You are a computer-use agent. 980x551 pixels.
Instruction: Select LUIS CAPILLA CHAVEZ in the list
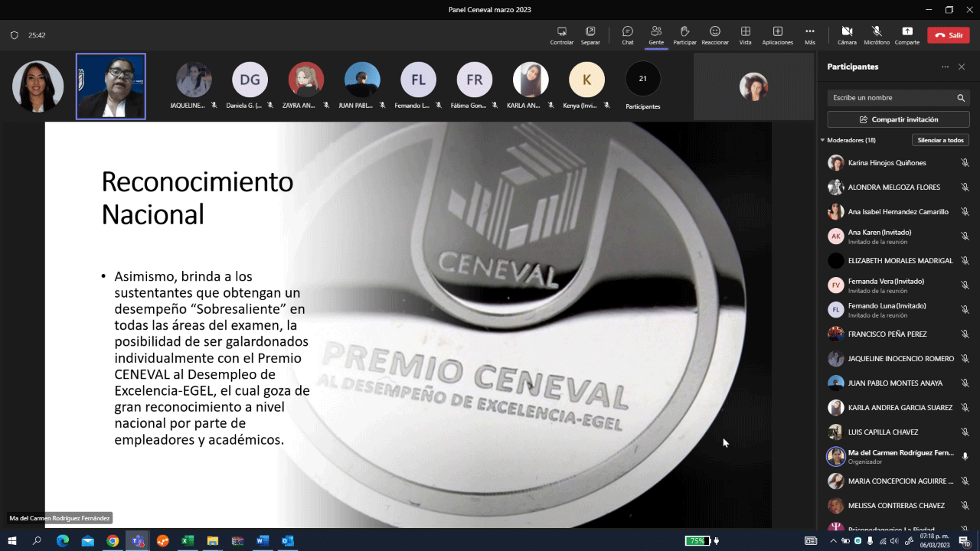[x=897, y=432]
